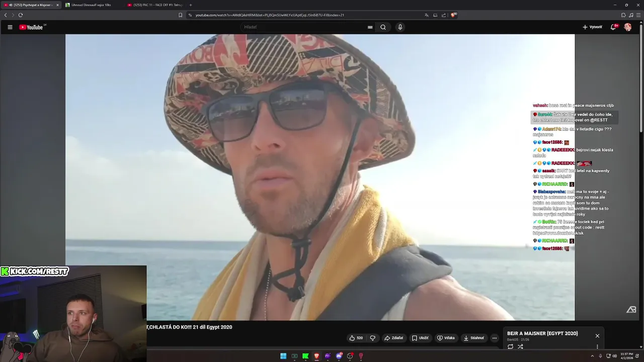
Task: Show hidden system tray icons chevron
Action: (593, 356)
